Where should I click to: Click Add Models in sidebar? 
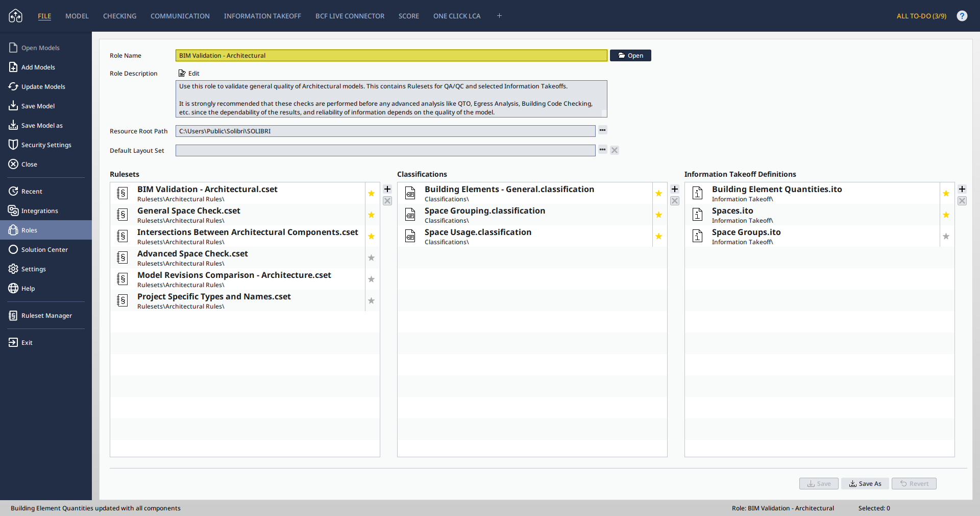(46, 67)
